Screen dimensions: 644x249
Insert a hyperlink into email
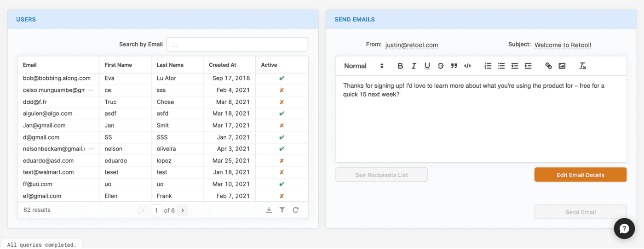548,66
